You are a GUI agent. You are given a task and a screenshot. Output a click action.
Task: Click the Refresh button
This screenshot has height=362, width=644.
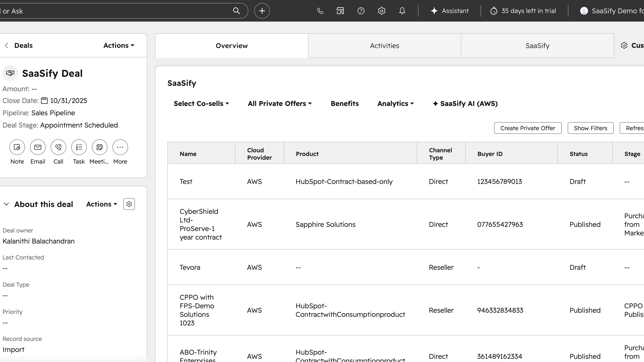click(x=632, y=128)
